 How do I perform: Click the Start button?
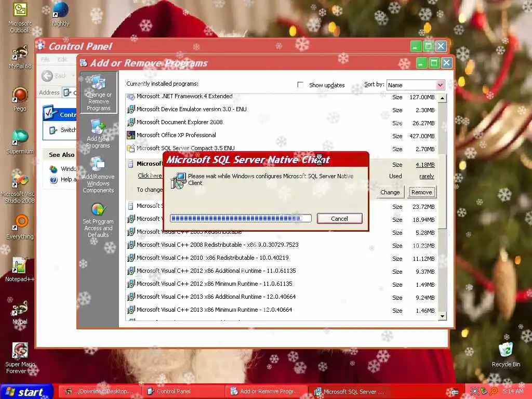coord(26,392)
